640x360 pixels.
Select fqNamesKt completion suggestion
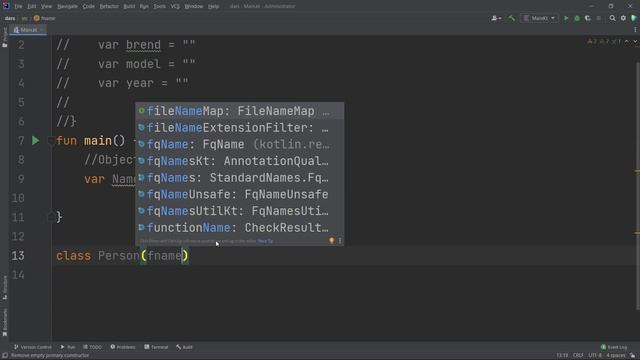[240, 161]
